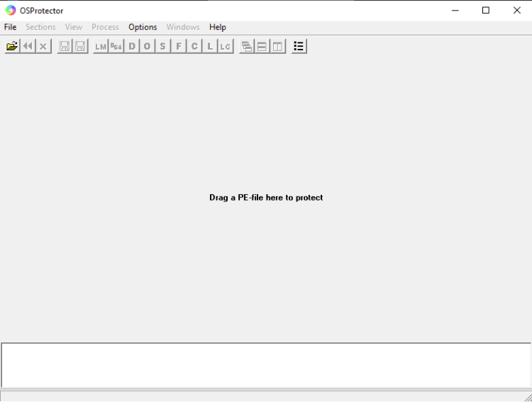Click the single L toolbar button
This screenshot has width=532, height=402.
point(210,46)
